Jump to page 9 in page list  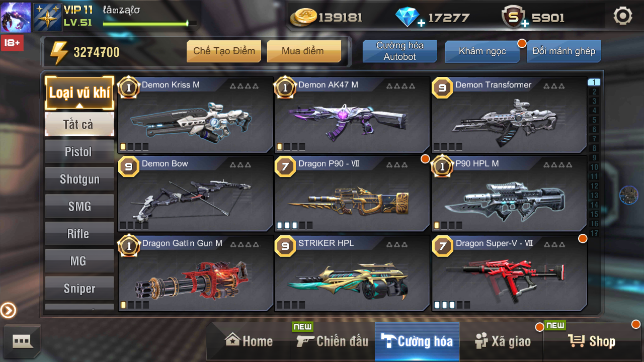[x=594, y=158]
